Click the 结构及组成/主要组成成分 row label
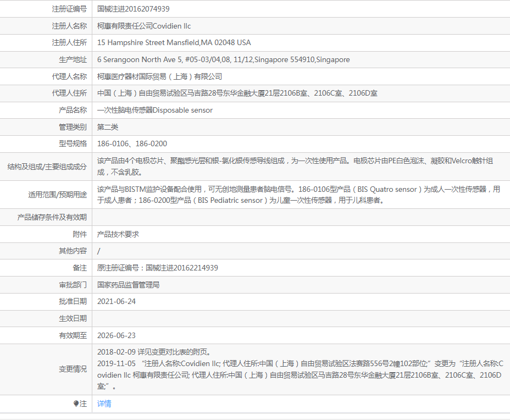 47,167
